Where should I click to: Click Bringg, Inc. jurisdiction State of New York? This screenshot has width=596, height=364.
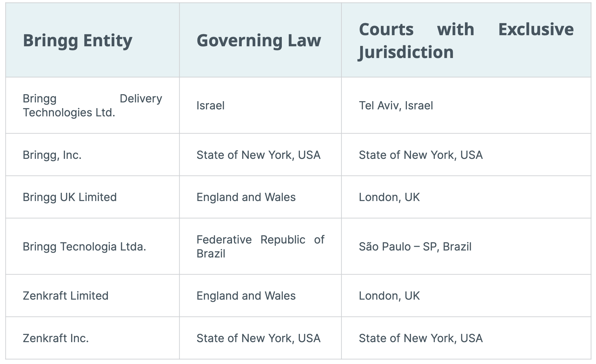(421, 155)
